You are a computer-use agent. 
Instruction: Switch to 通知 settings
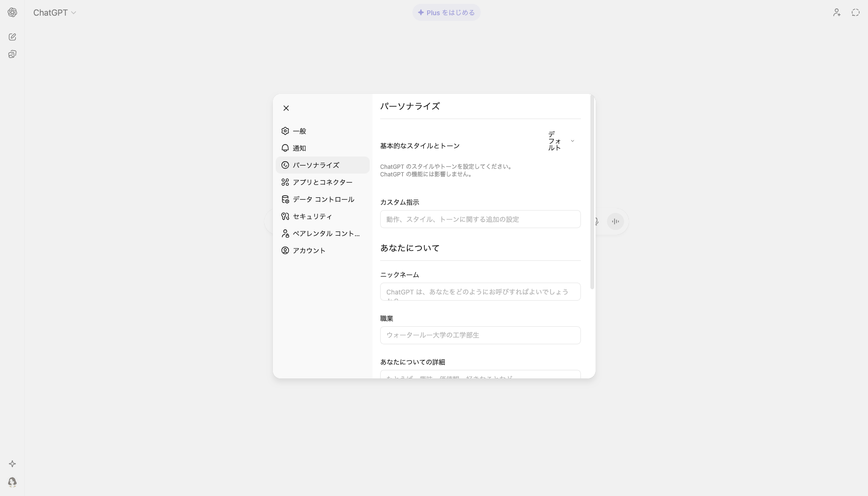pos(299,148)
